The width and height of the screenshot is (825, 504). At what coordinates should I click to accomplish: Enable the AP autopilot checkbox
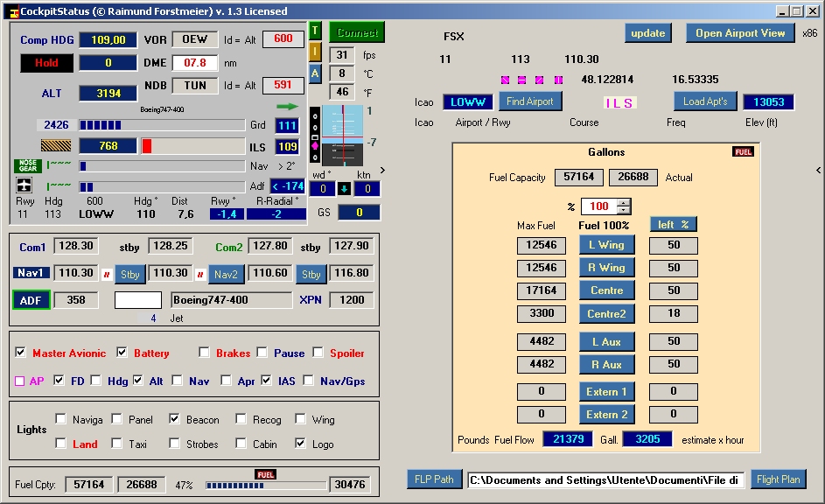(x=19, y=381)
